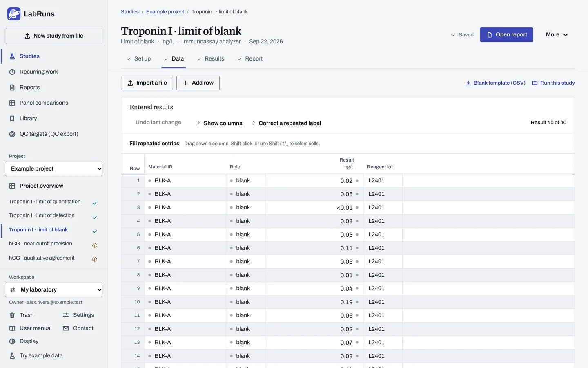Select the 0.19 result cell in row 10
Viewport: 588px width, 368px height.
coord(314,302)
